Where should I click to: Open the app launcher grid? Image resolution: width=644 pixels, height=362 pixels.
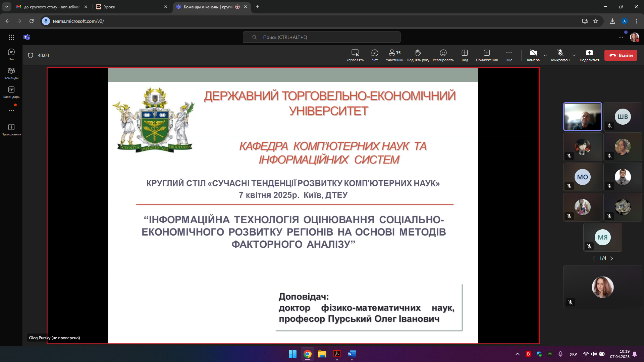coord(11,37)
